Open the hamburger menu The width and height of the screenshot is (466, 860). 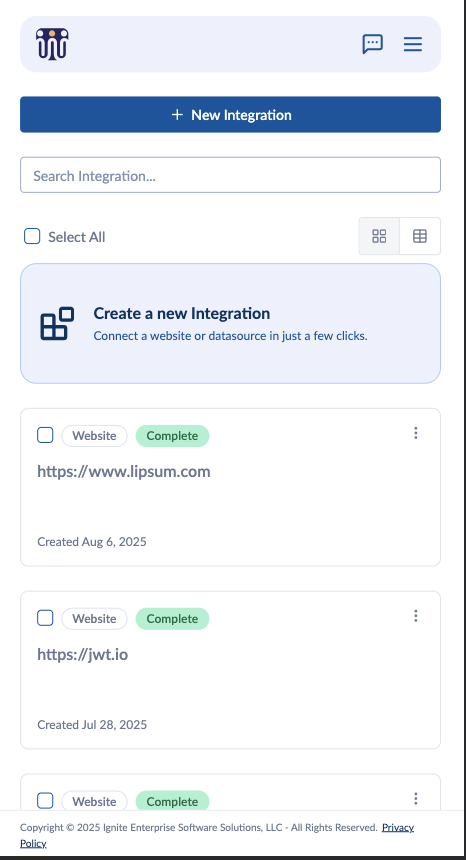pyautogui.click(x=413, y=44)
